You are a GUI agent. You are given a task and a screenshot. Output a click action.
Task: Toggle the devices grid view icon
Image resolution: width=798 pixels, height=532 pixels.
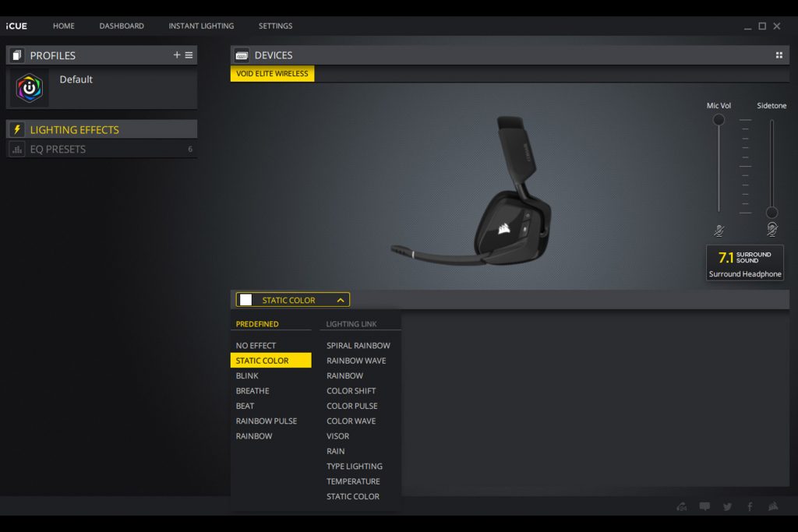pyautogui.click(x=779, y=55)
